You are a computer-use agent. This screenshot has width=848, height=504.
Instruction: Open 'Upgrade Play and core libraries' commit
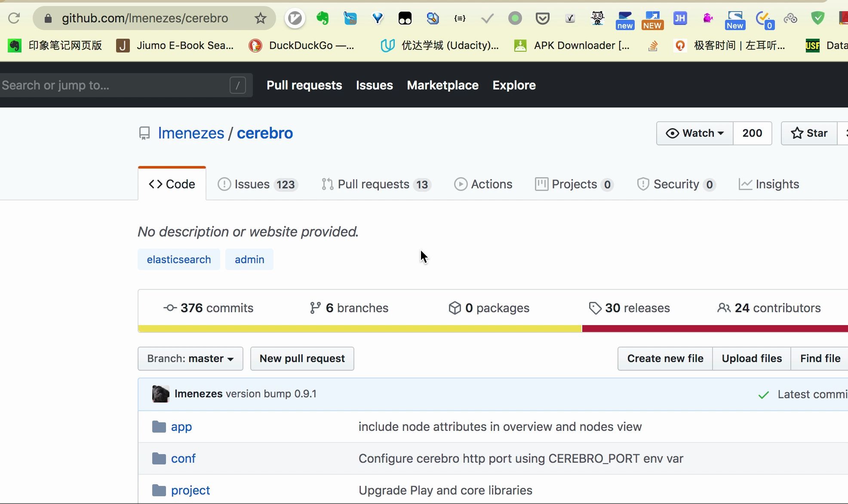click(x=446, y=490)
